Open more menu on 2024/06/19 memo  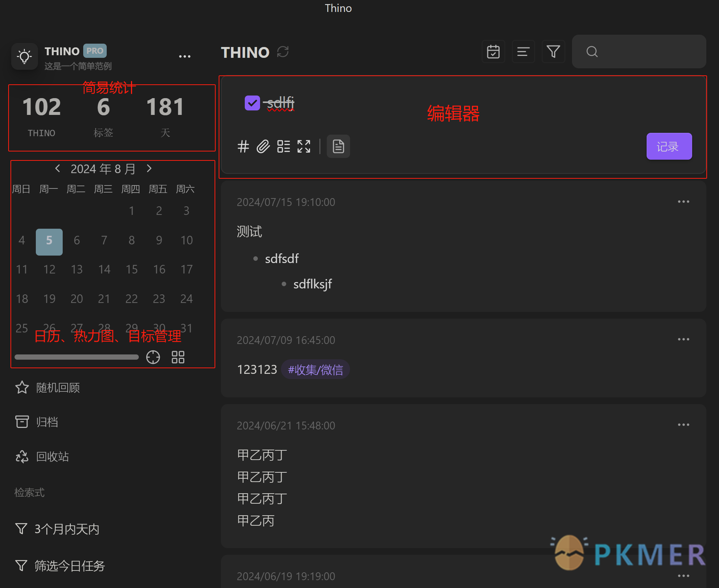point(684,576)
